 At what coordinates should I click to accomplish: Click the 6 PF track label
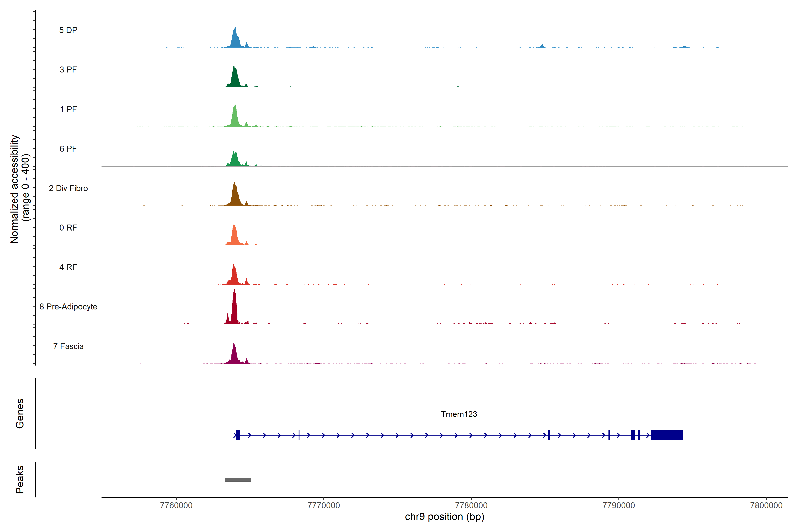(68, 149)
